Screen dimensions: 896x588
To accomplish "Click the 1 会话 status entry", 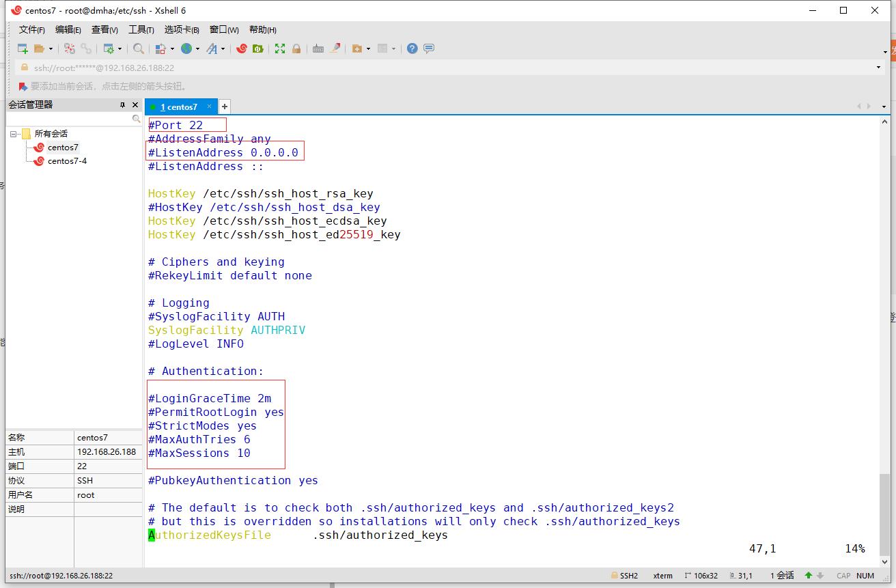I will point(782,576).
